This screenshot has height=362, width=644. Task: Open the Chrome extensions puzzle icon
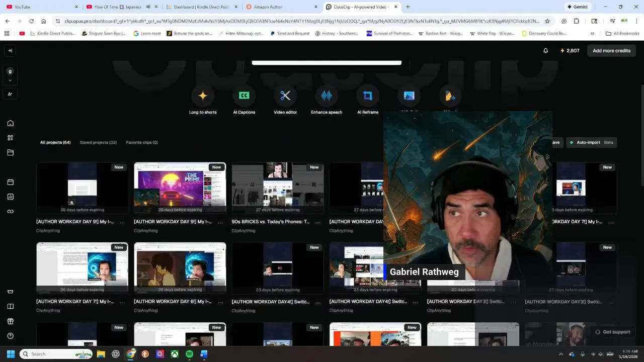(577, 21)
